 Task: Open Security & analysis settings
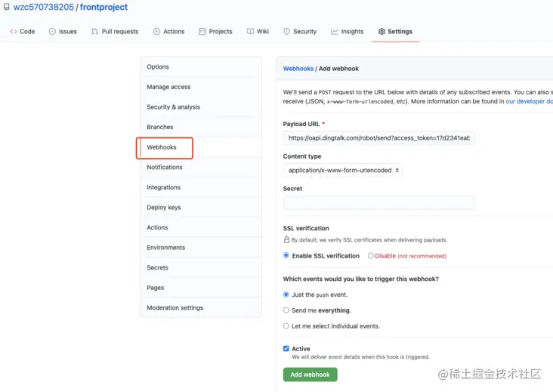click(201, 106)
